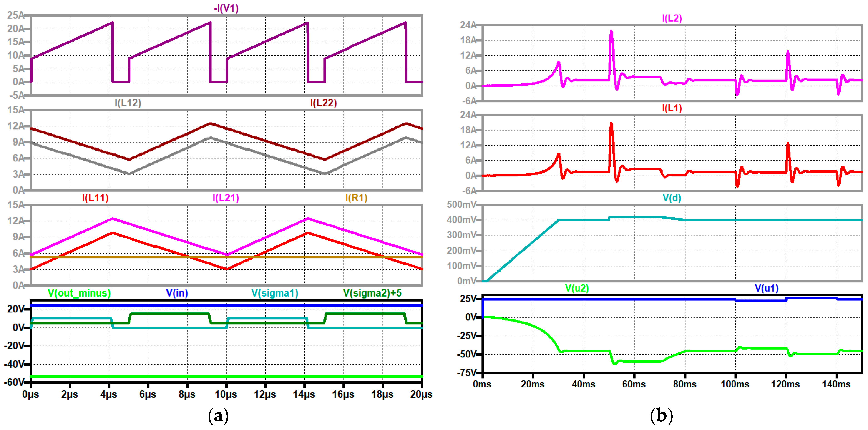Click the V(out_minus) trace label
Screen dimensions: 868x430
79,293
